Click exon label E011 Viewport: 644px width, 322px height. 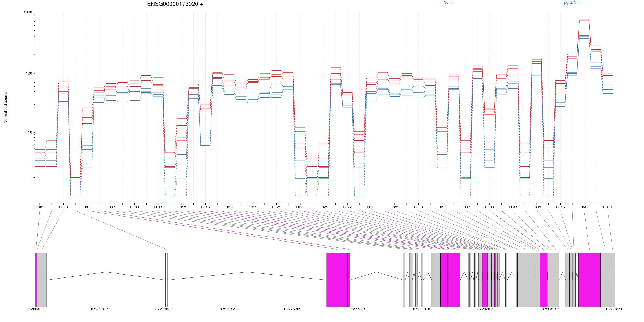coord(158,207)
